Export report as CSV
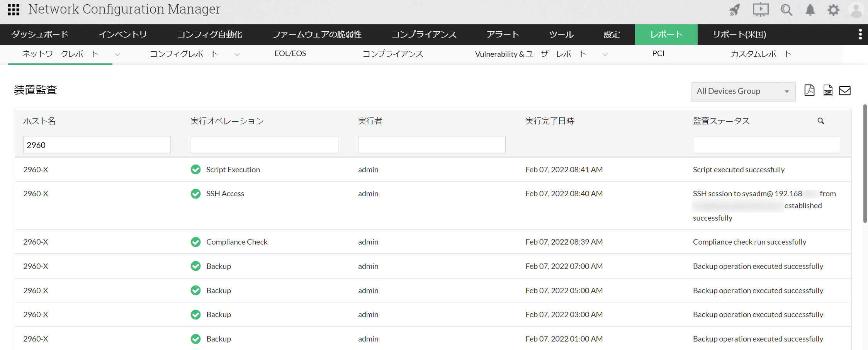Screen dimensions: 868x350 828,90
